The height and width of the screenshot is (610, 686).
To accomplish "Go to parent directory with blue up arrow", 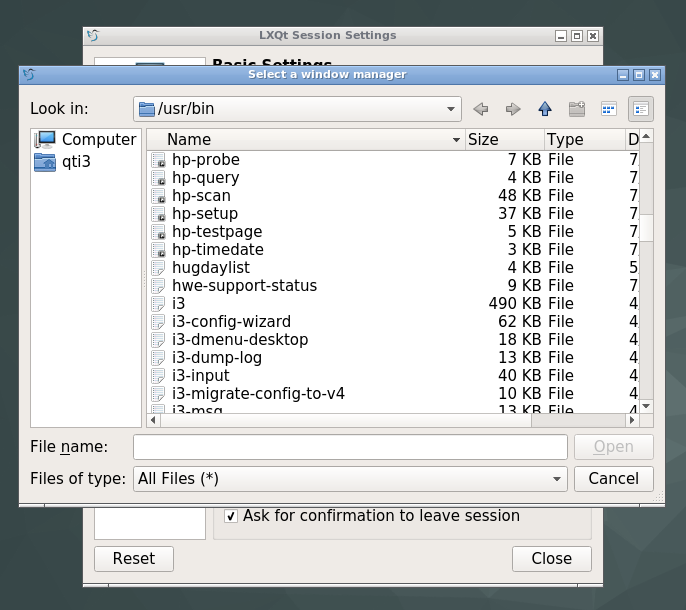I will tap(545, 109).
